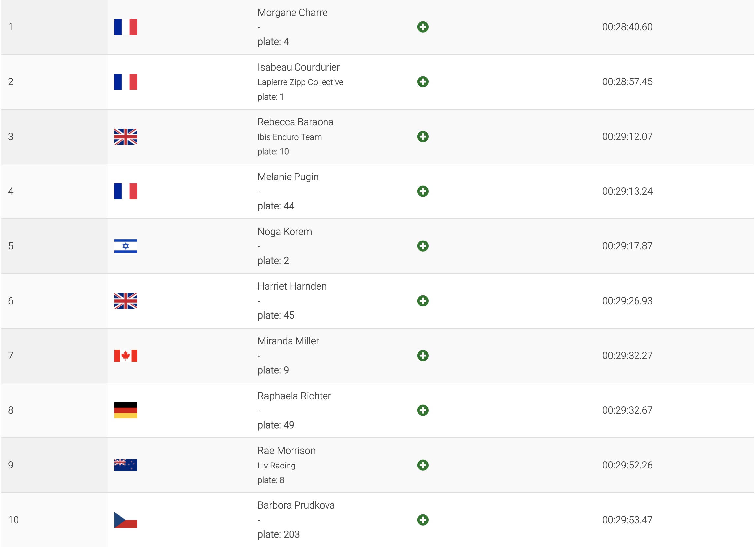Screen dimensions: 756x547
Task: Open Rae Morrison's expanded details
Action: pos(423,465)
